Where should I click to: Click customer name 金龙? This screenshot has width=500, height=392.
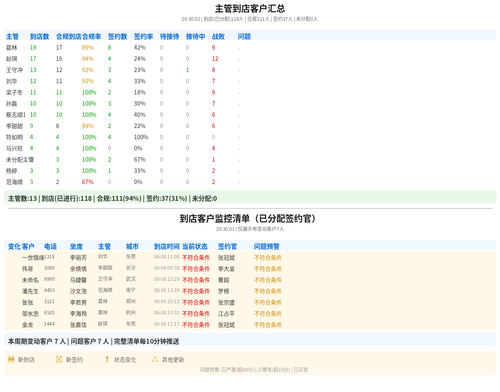point(28,325)
